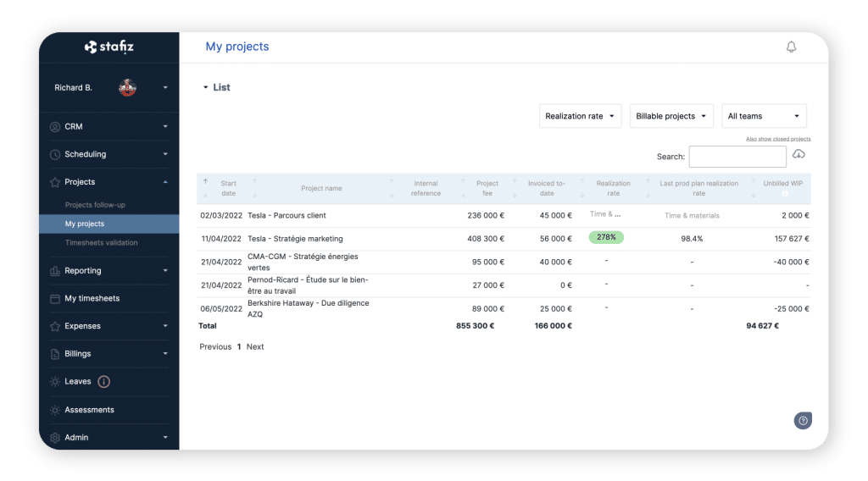This screenshot has height=481, width=868.
Task: Sort by Start date column arrows
Action: click(x=205, y=188)
